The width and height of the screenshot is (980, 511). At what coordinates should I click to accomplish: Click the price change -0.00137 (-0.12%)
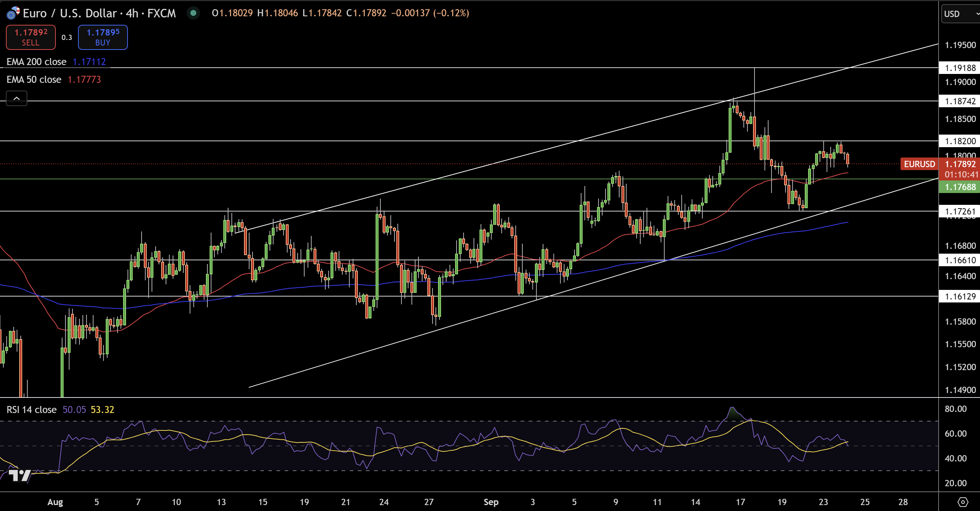[x=430, y=13]
